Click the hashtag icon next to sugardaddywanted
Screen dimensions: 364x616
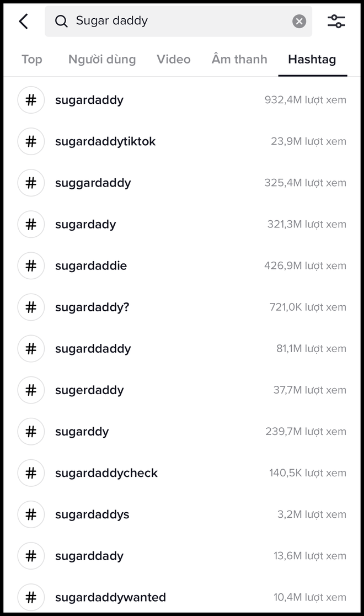coord(31,597)
